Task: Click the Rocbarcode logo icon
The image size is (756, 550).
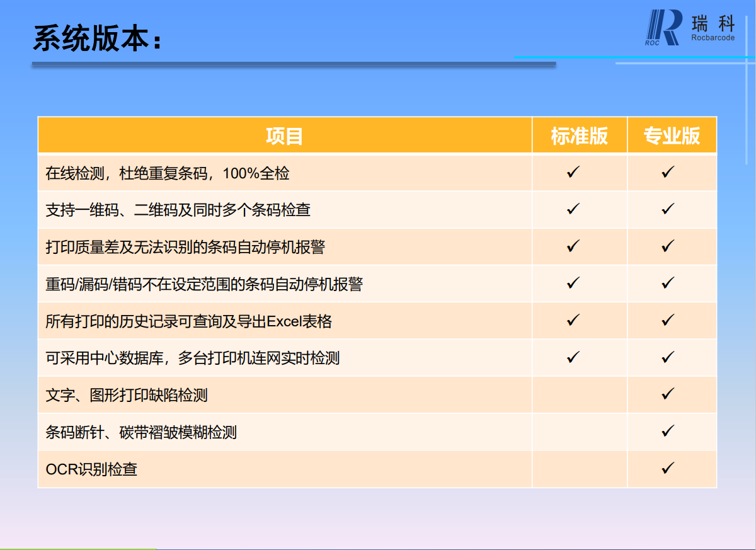Action: point(663,28)
